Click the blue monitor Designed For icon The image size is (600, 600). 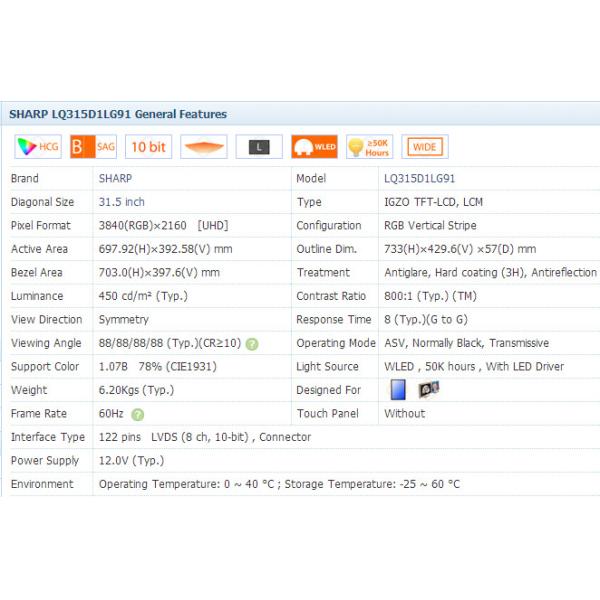tap(398, 390)
